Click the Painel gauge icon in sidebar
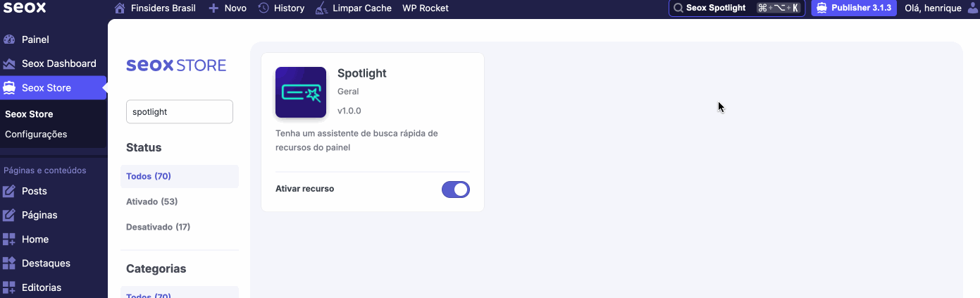The width and height of the screenshot is (980, 298). [9, 39]
